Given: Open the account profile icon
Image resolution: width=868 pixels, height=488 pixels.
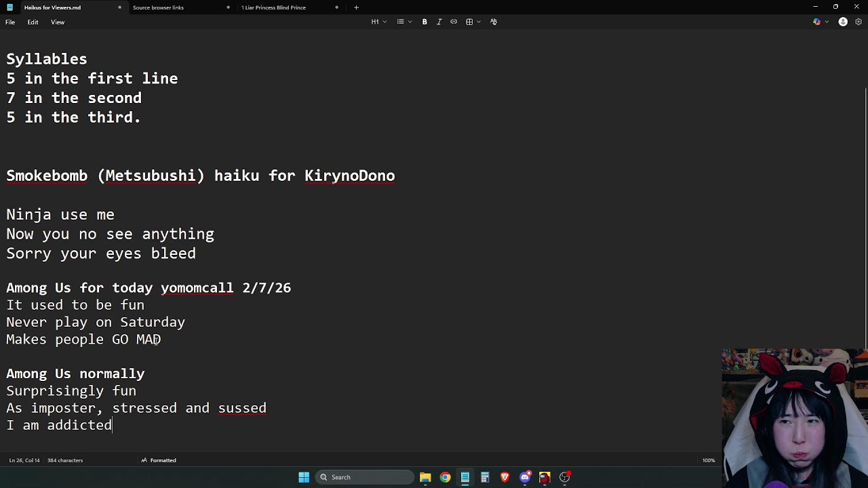Looking at the screenshot, I should point(843,22).
